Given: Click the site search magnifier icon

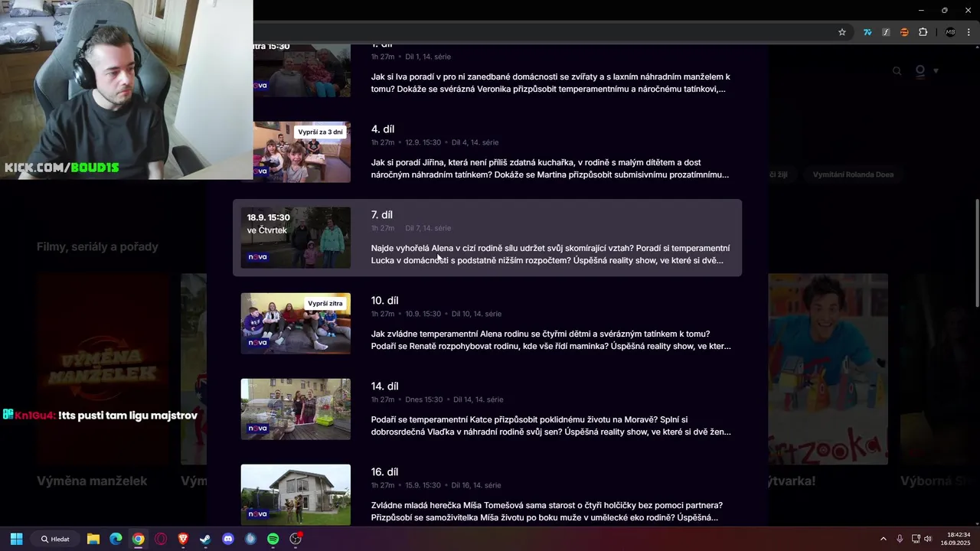Looking at the screenshot, I should pyautogui.click(x=897, y=71).
